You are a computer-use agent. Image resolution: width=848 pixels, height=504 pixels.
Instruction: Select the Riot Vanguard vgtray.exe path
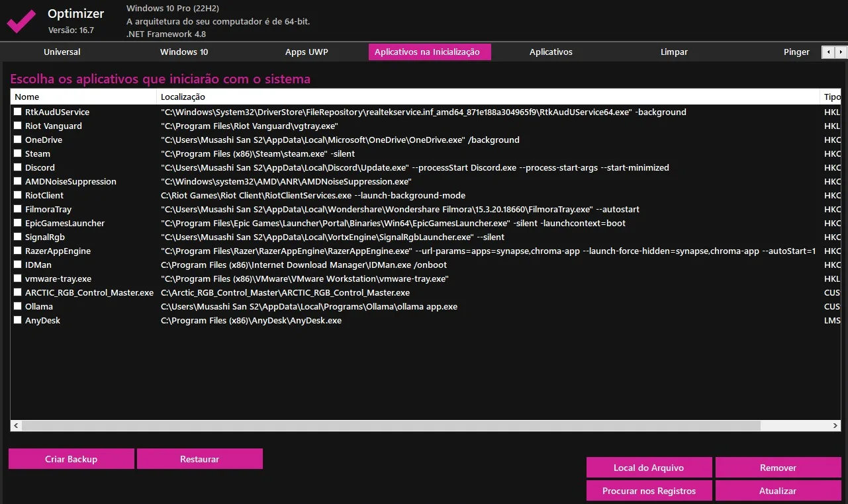coord(250,126)
